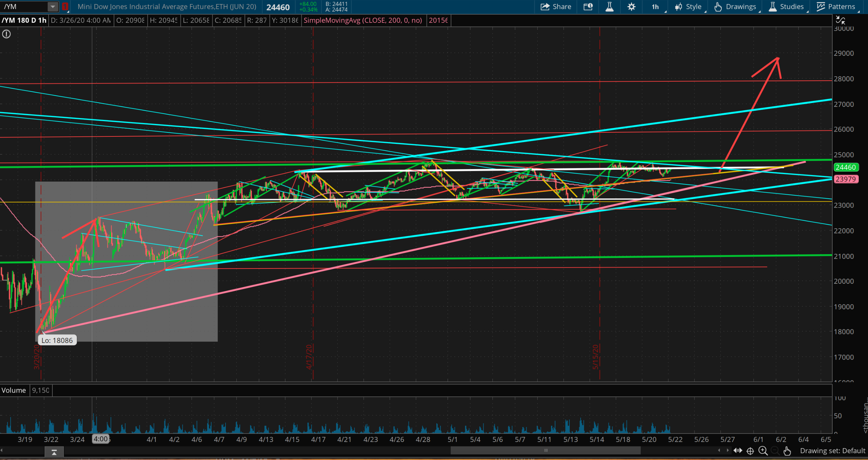Click the /YM symbol dropdown arrow
868x460 pixels.
(53, 6)
